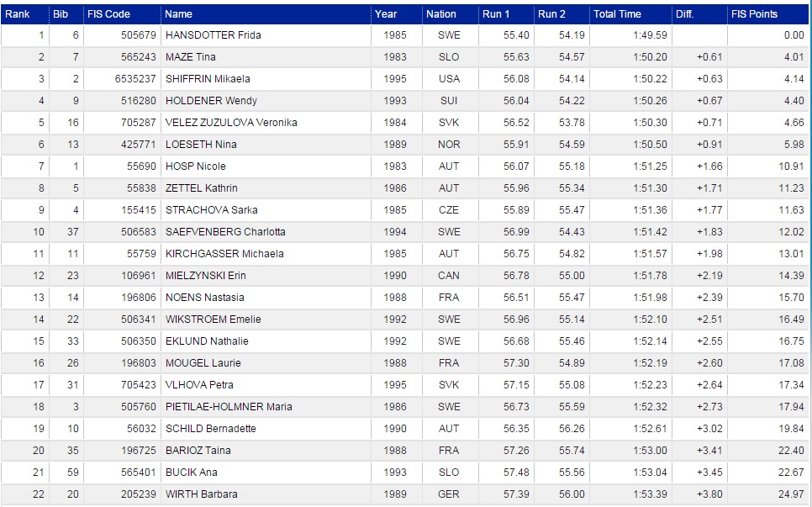Click the Run 2 column header
The width and height of the screenshot is (812, 507).
tap(551, 14)
